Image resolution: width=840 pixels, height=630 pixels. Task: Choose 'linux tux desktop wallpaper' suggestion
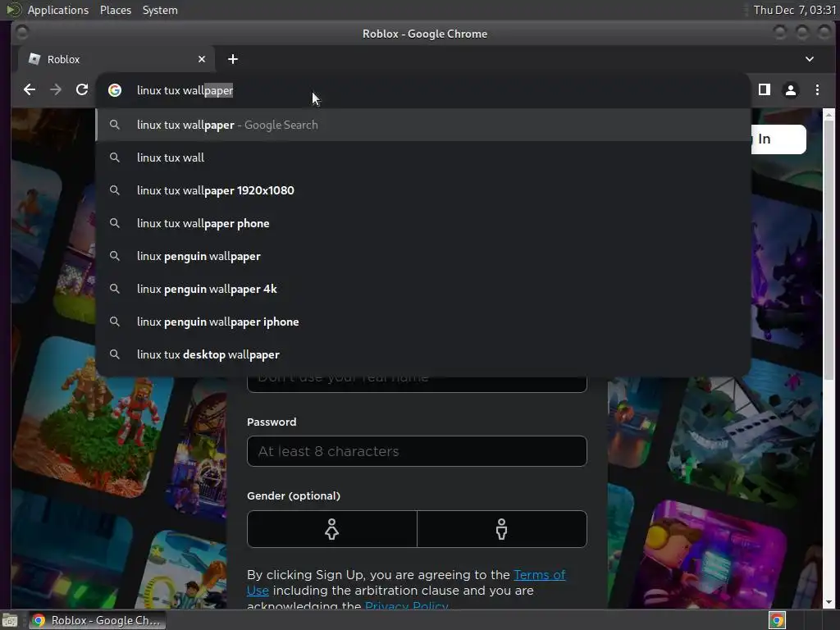click(423, 354)
